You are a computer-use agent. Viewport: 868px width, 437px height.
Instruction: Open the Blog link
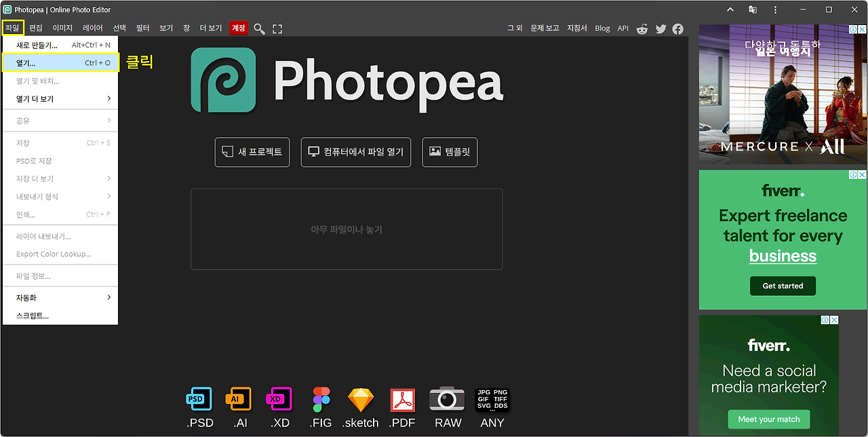[602, 28]
